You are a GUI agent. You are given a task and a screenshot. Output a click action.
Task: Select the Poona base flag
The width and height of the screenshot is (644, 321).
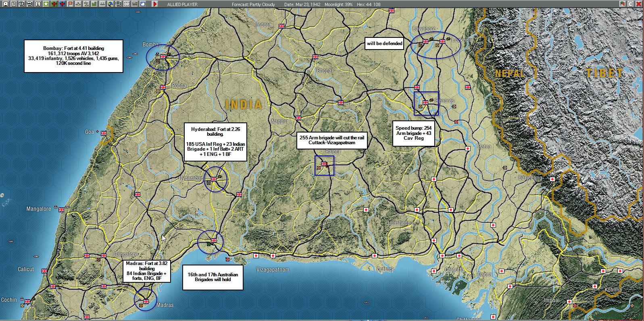coord(163,87)
